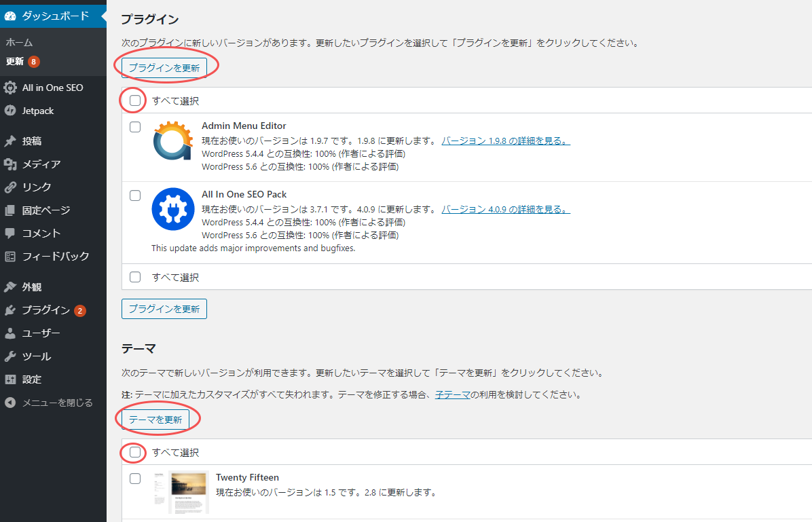The width and height of the screenshot is (812, 522).
Task: Tick the top すべて選択 checkbox for plugins
Action: click(x=135, y=100)
